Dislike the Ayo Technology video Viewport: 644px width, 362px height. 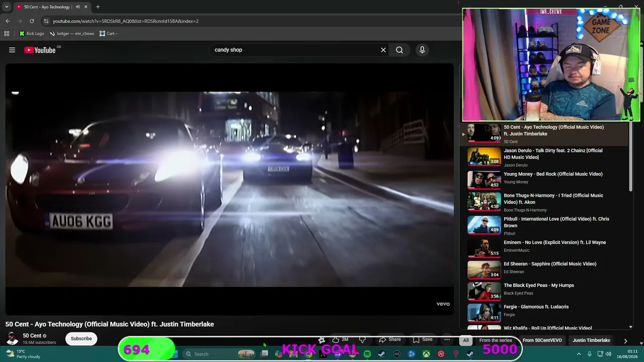point(362,339)
